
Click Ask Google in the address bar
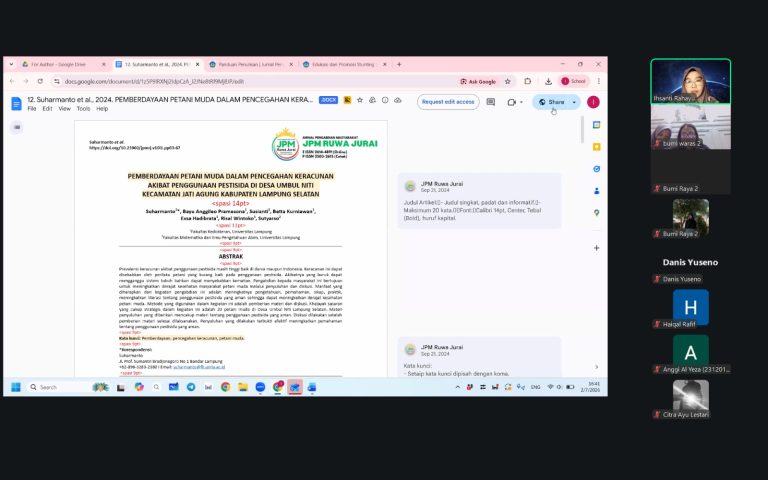(478, 82)
